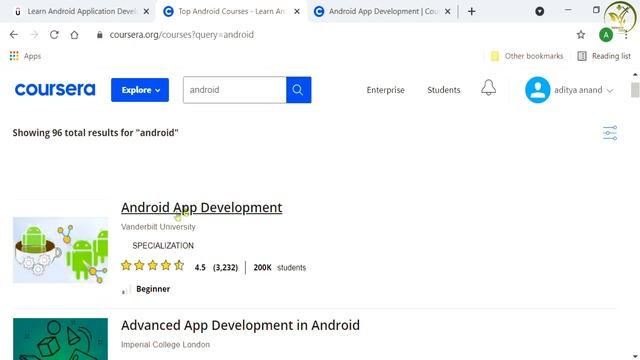Close the Android App Development tab
Image resolution: width=640 pixels, height=360 pixels.
pyautogui.click(x=447, y=11)
